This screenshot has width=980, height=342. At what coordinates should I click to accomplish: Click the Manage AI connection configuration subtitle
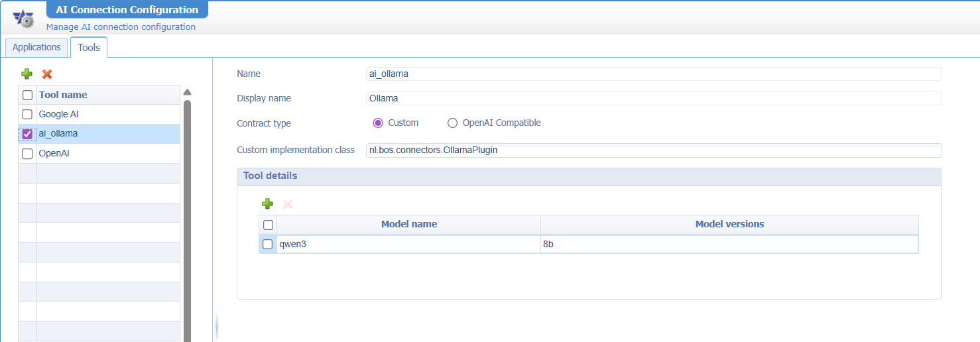(121, 27)
